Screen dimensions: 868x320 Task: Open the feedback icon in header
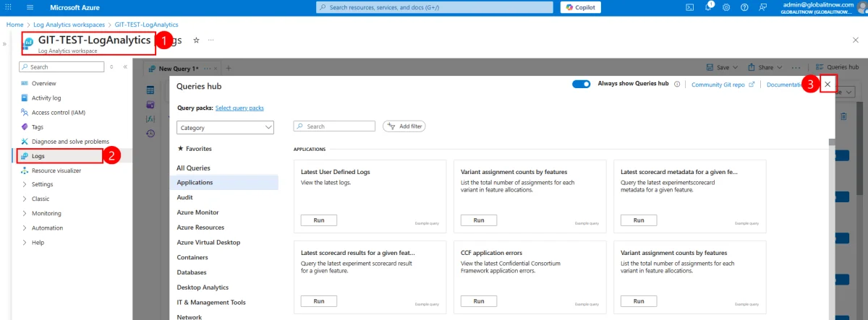click(x=762, y=7)
